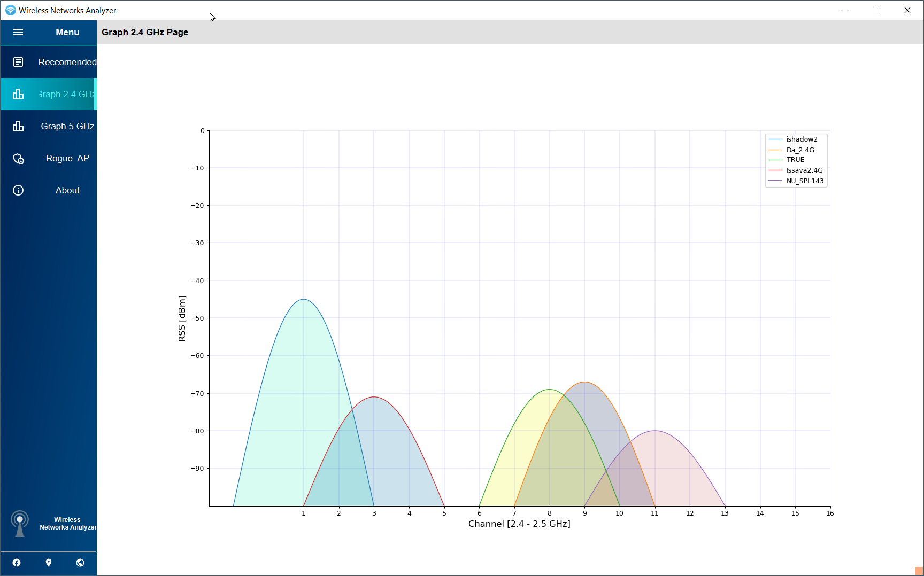Viewport: 924px width, 576px height.
Task: Click the peak of the green TRUE curve
Action: 550,390
